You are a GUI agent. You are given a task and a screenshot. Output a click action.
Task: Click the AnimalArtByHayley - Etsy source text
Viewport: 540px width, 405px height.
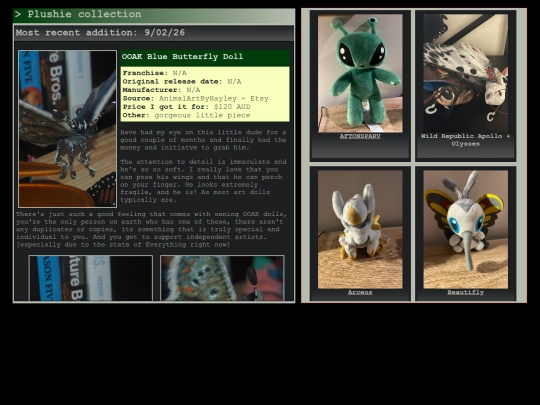[214, 98]
